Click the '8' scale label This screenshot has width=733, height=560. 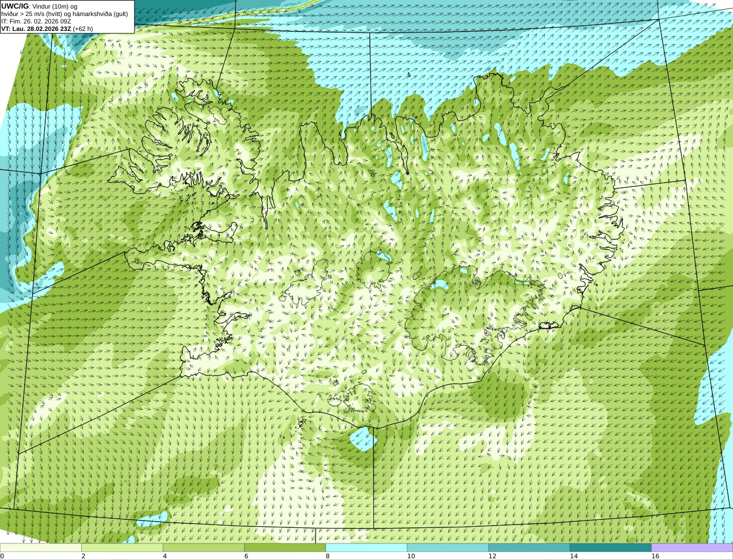point(328,556)
